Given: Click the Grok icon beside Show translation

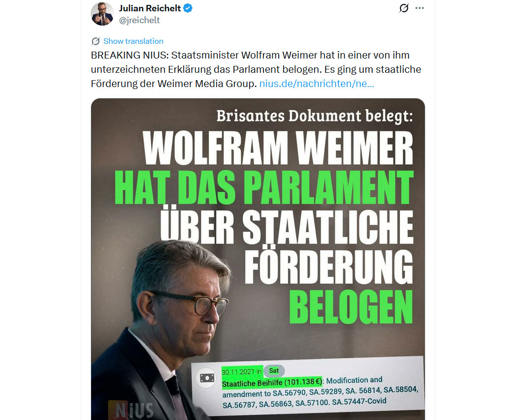Looking at the screenshot, I should (96, 41).
